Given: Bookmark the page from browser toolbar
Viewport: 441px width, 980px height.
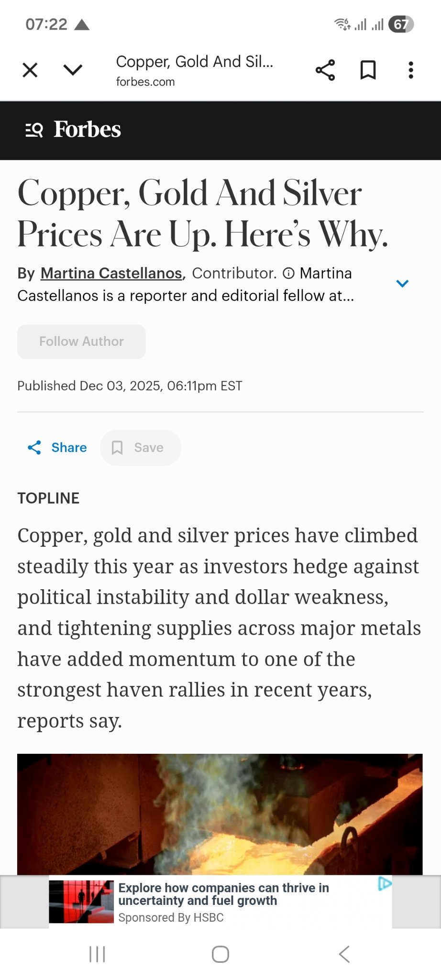Looking at the screenshot, I should tap(368, 70).
